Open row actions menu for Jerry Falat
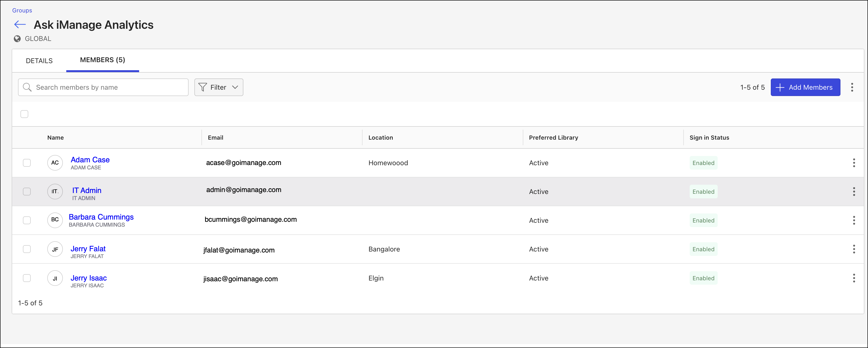 click(x=854, y=249)
